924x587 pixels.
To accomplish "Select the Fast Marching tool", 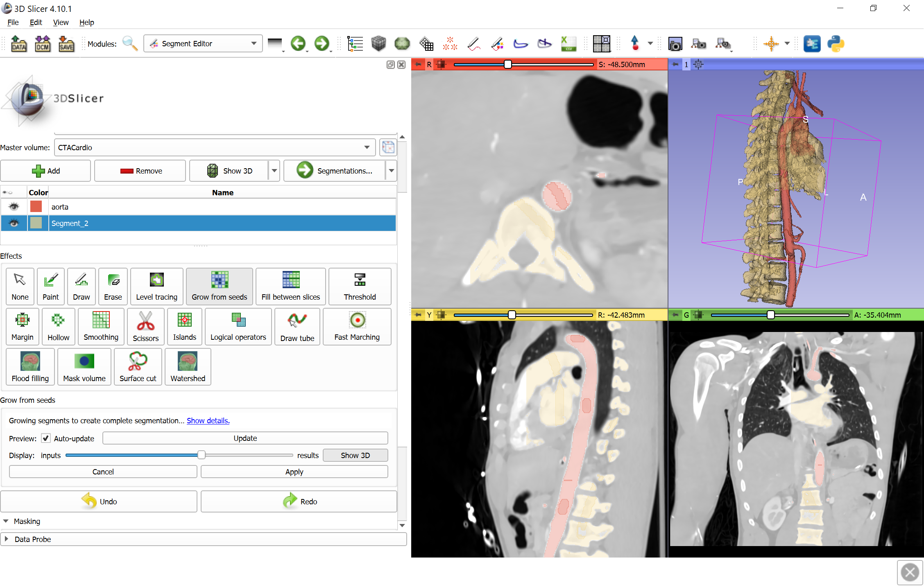I will (x=357, y=326).
